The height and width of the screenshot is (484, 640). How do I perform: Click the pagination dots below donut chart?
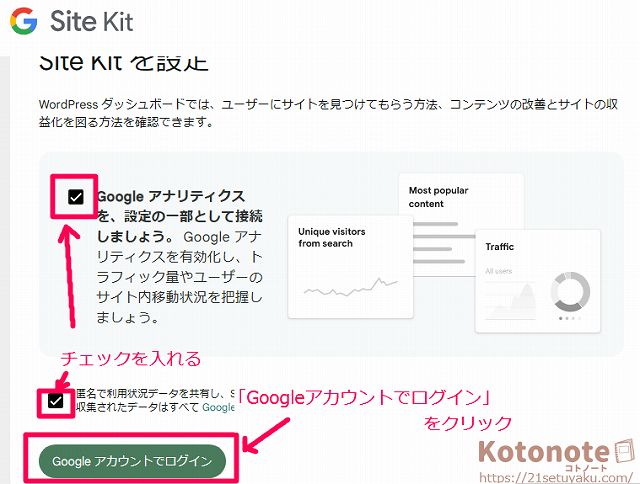tap(570, 318)
